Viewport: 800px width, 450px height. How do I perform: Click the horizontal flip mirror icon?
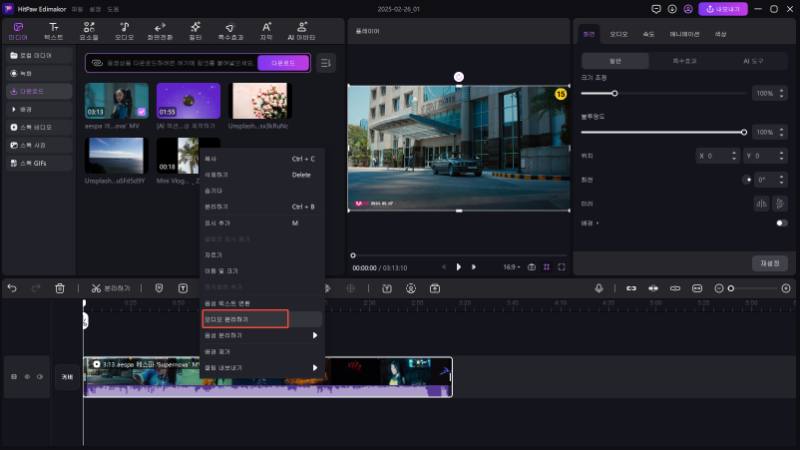click(x=760, y=203)
